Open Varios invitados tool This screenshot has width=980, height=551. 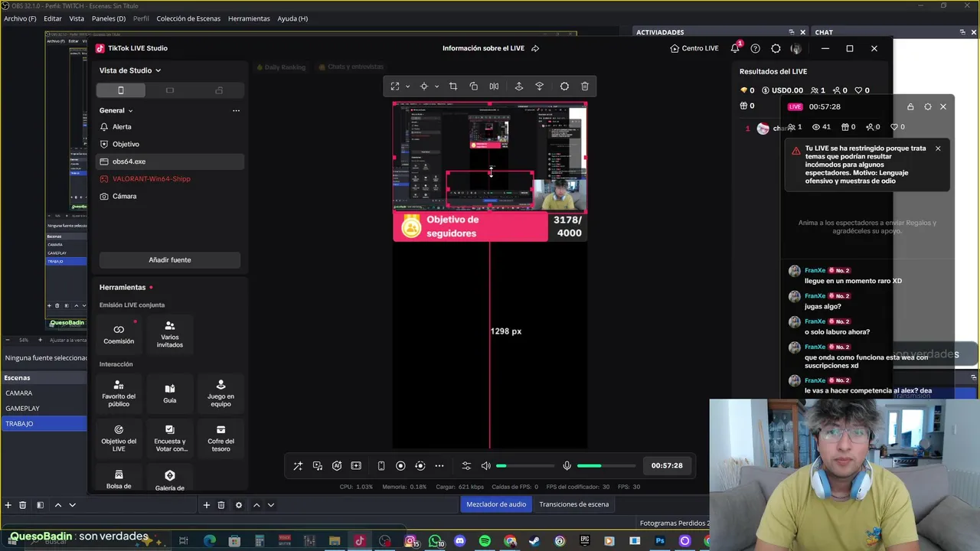tap(170, 334)
